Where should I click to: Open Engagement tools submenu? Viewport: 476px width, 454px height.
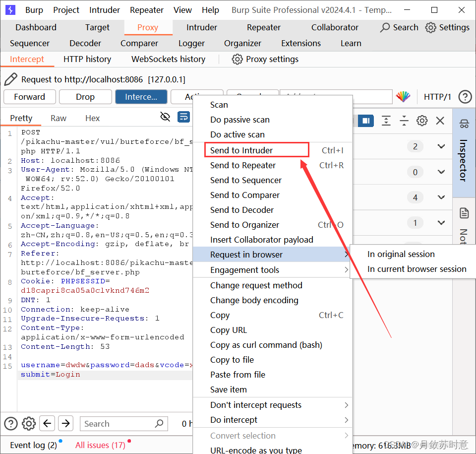273,270
